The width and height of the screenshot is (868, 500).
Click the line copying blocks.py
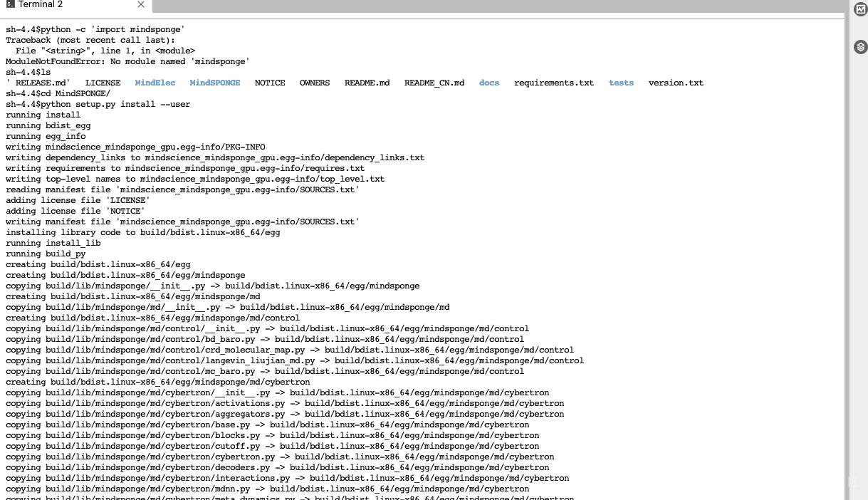[x=273, y=435]
